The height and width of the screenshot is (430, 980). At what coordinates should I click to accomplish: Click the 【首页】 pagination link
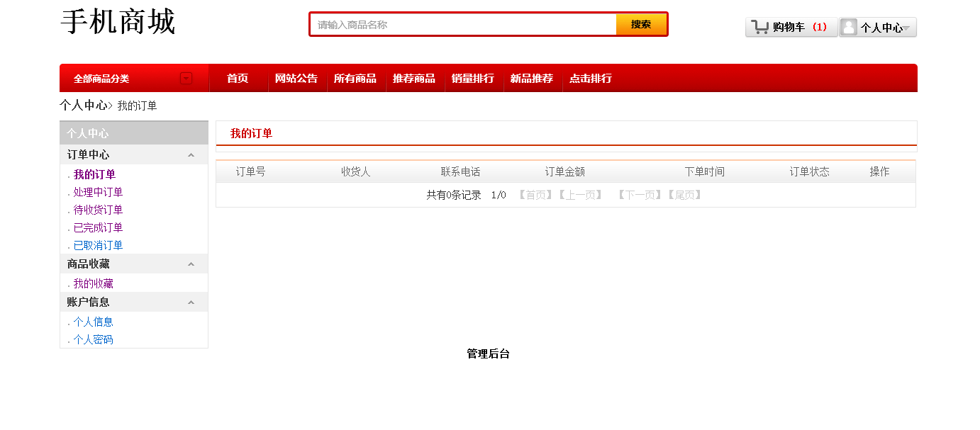click(x=535, y=195)
